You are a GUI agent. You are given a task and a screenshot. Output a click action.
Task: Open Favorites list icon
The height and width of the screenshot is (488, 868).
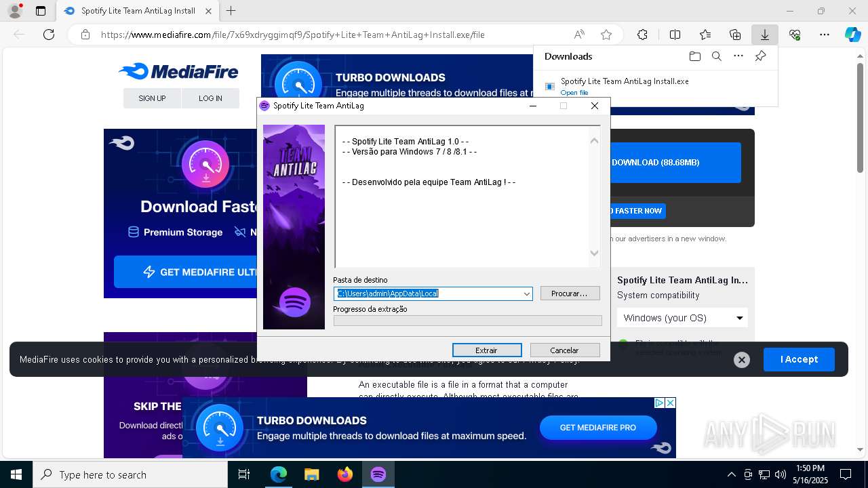(705, 35)
